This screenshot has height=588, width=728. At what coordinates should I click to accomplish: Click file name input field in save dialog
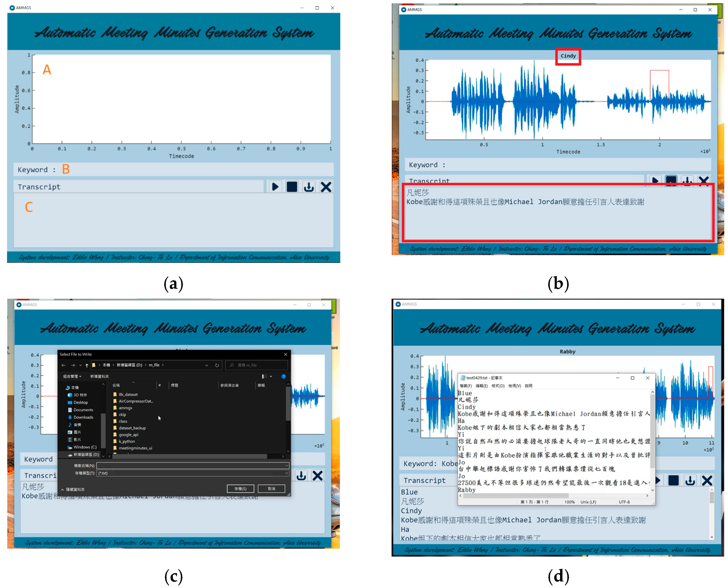point(191,466)
